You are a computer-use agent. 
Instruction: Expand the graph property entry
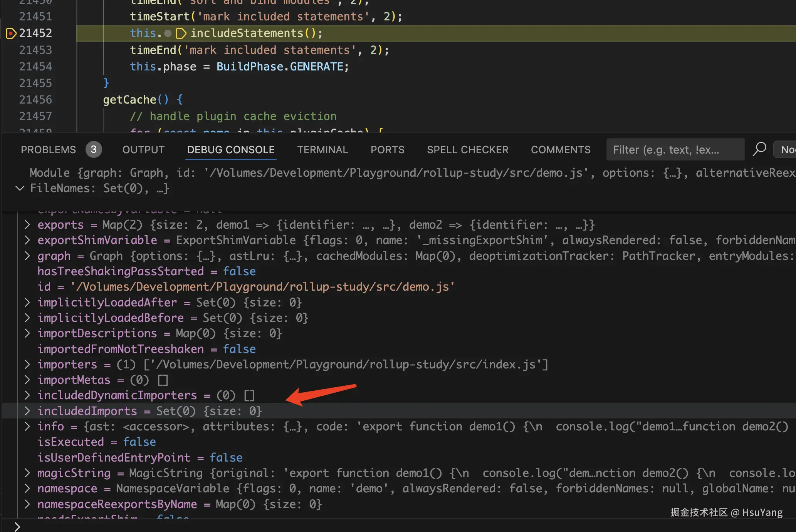click(27, 256)
